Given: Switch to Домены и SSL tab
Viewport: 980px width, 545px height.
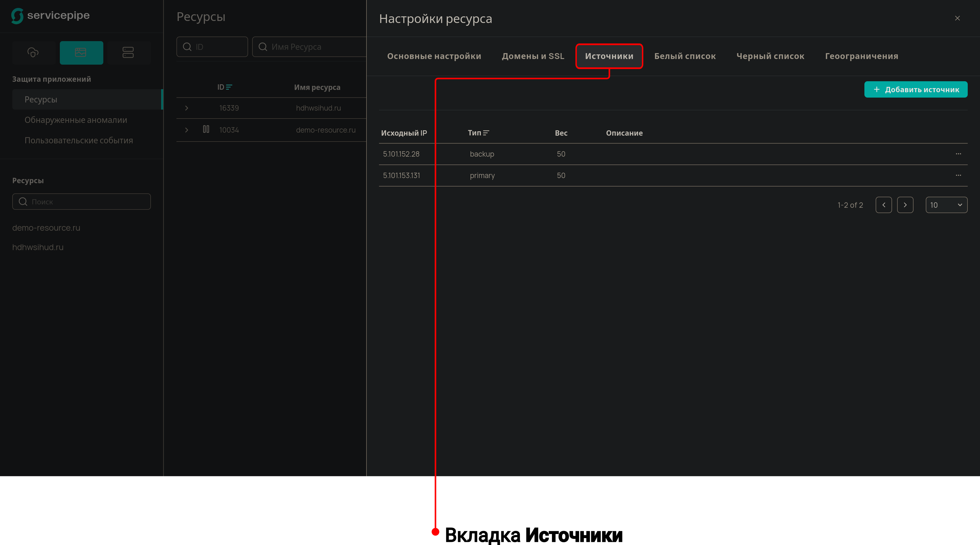Looking at the screenshot, I should coord(533,56).
